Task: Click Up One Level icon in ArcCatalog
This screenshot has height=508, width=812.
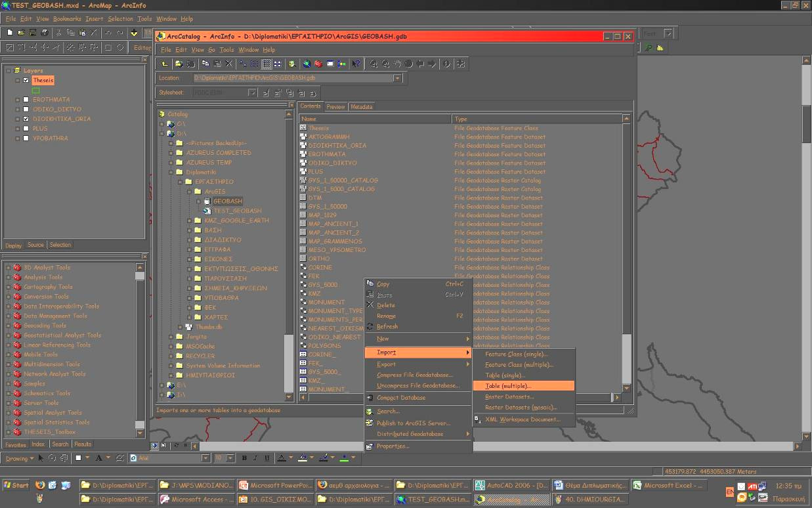Action: (164, 64)
